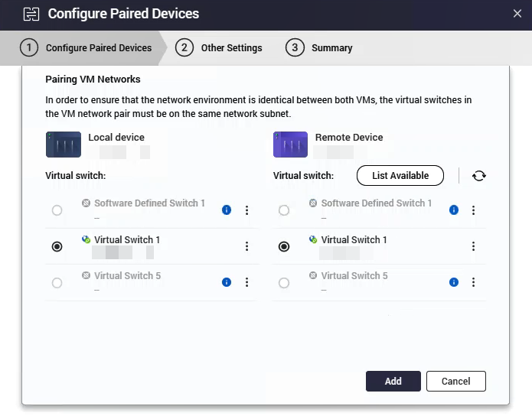The width and height of the screenshot is (532, 416).
Task: Go to the Other Settings step
Action: pyautogui.click(x=219, y=47)
